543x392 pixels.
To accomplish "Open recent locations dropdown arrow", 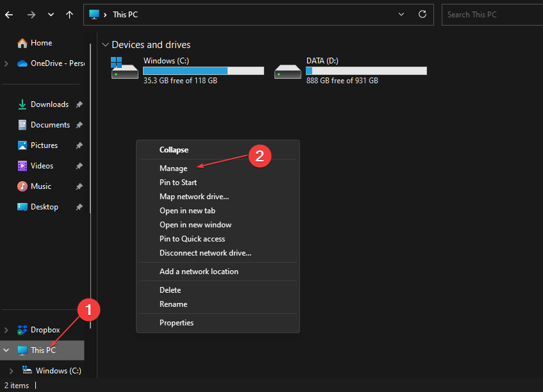I will (x=51, y=14).
